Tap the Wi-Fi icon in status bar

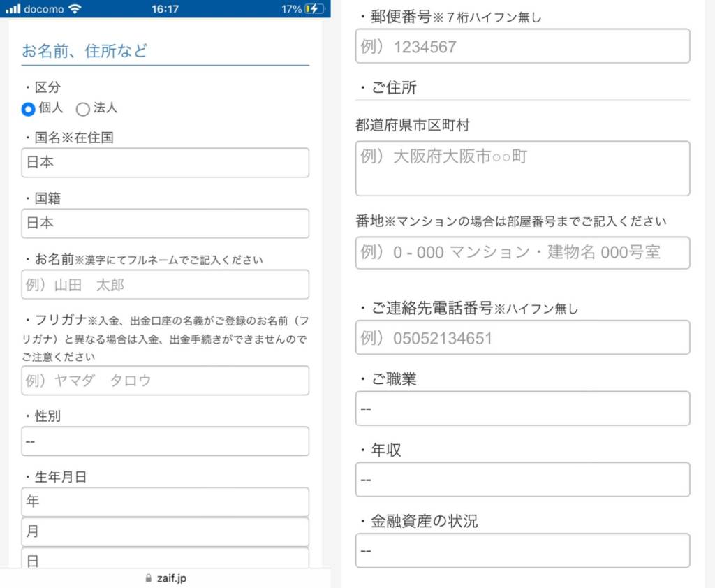[x=75, y=9]
